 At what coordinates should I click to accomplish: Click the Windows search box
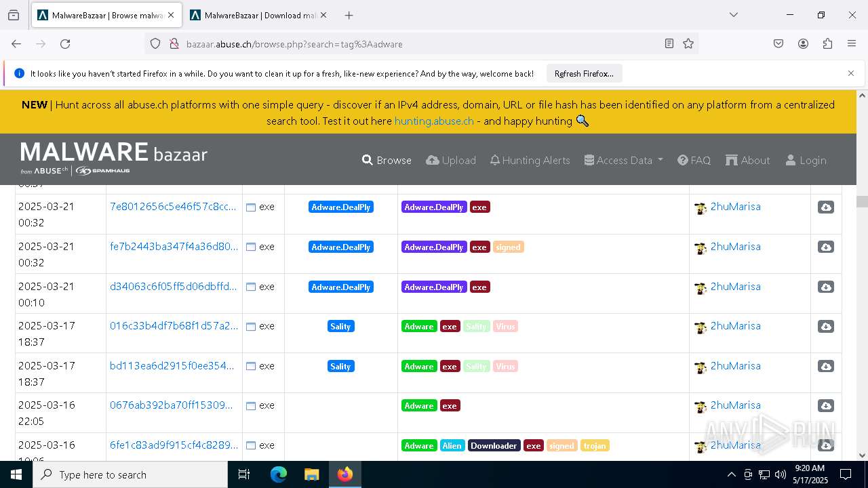coord(130,474)
